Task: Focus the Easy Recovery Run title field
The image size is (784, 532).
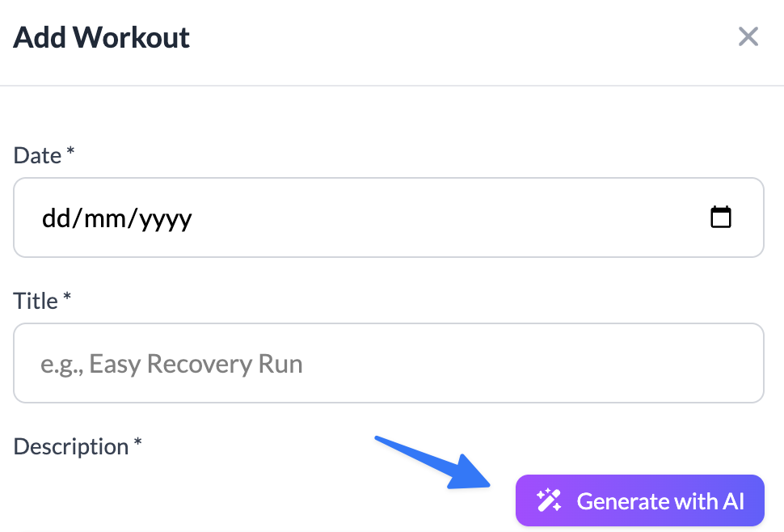Action: 323,362
